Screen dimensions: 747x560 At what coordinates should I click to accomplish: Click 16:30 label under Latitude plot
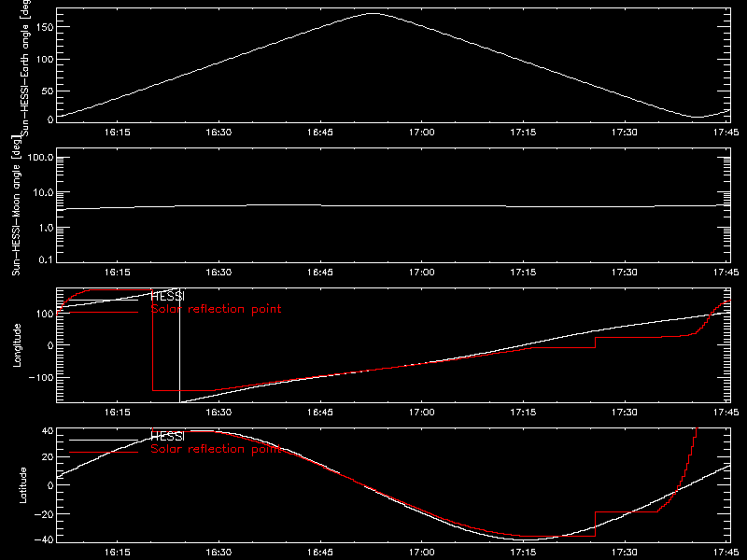coord(218,553)
